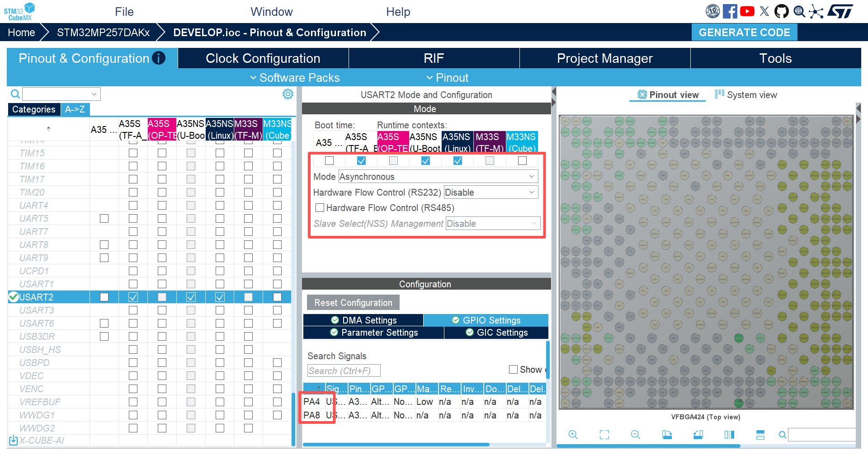Flip the chip view vertically

(760, 435)
